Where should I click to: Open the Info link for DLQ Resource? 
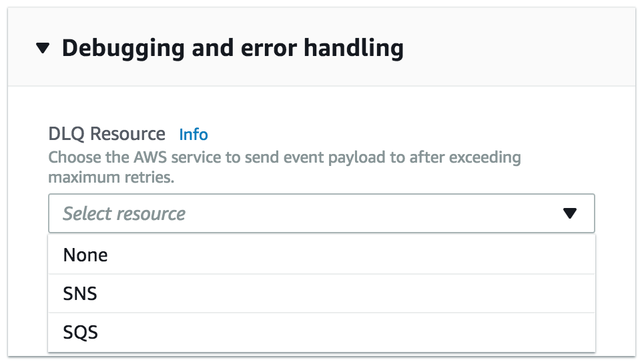click(194, 135)
